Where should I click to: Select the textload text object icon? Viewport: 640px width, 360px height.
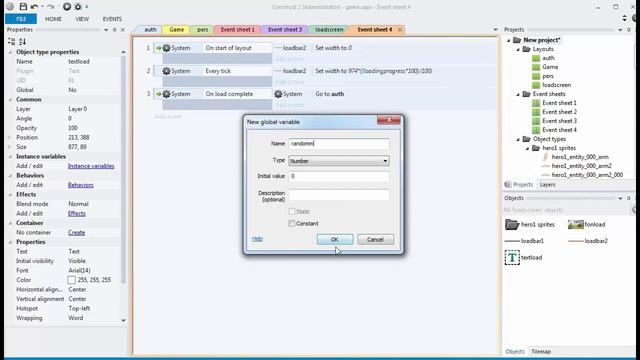(512, 258)
